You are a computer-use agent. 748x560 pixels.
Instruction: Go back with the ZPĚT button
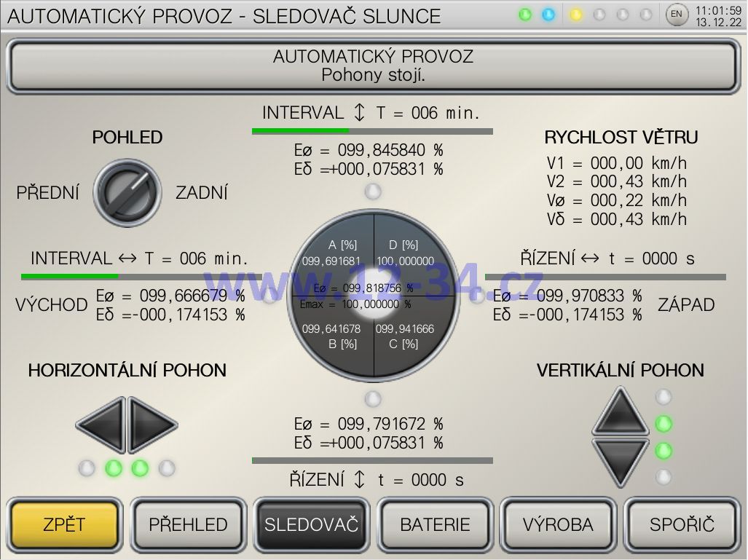65,524
